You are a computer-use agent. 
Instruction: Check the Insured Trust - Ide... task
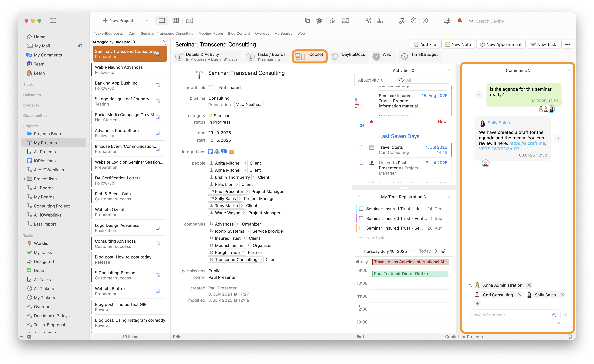(361, 209)
